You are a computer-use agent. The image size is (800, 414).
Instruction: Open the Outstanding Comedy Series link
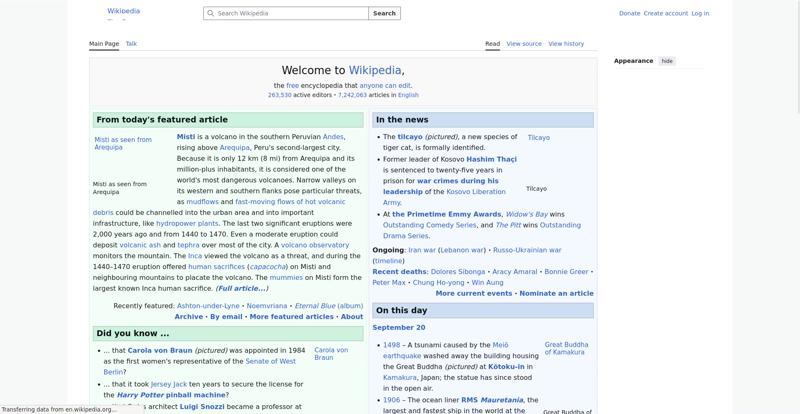tap(430, 225)
